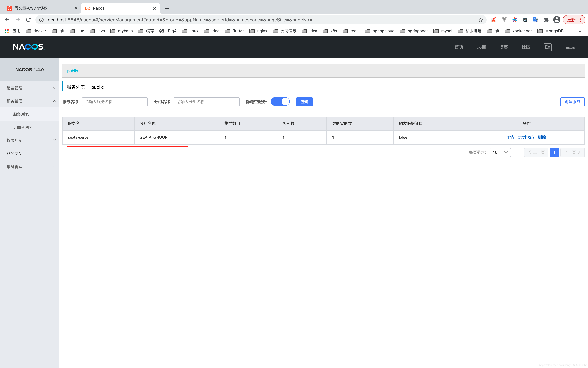Click the red network extension icon
The height and width of the screenshot is (368, 588).
tap(494, 20)
